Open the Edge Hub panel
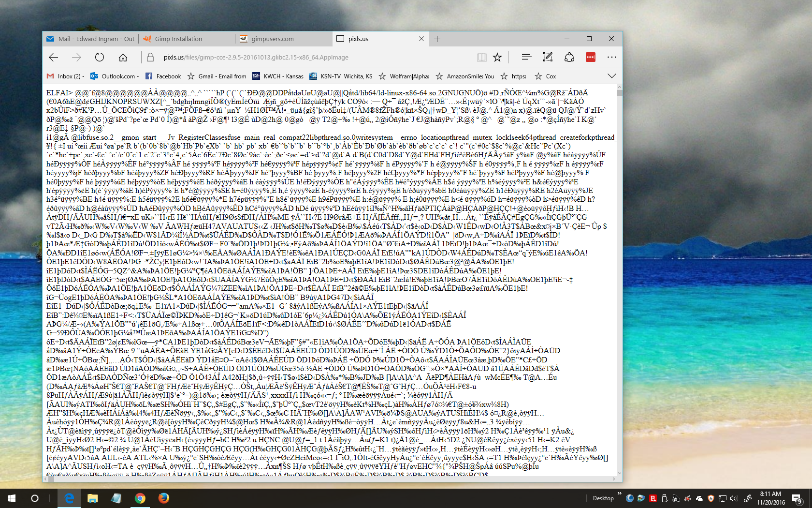 [526, 57]
